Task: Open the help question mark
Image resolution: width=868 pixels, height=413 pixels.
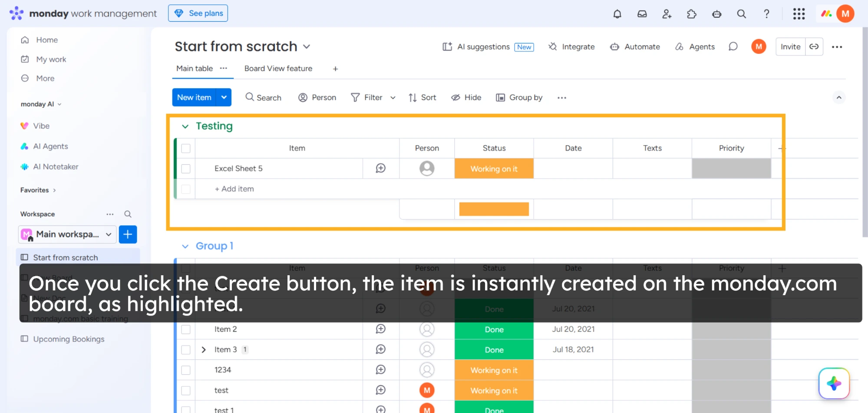Action: coord(766,14)
